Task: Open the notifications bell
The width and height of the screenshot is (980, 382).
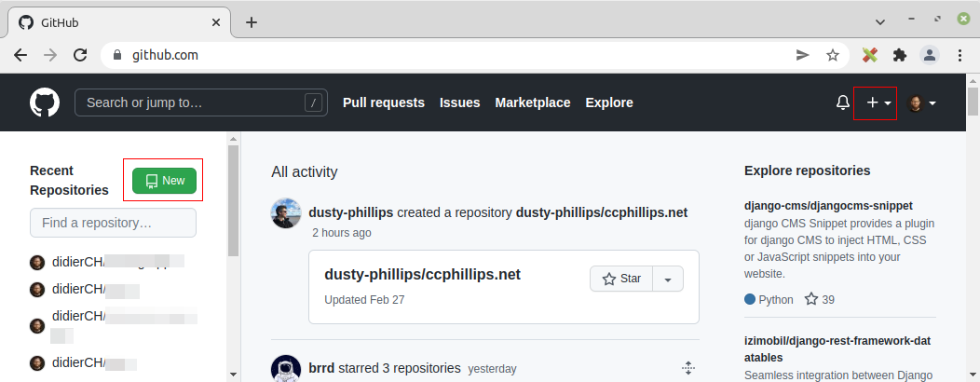Action: [842, 102]
